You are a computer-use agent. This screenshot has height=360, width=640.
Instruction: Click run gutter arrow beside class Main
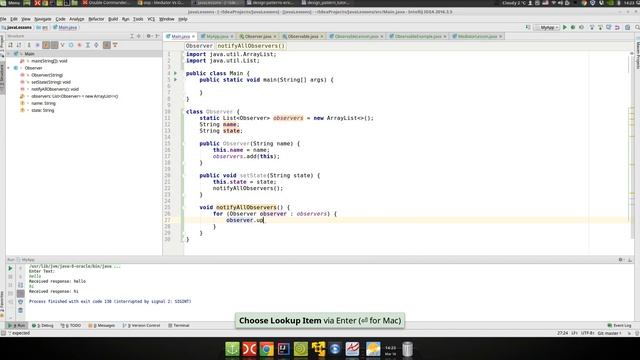(x=176, y=73)
